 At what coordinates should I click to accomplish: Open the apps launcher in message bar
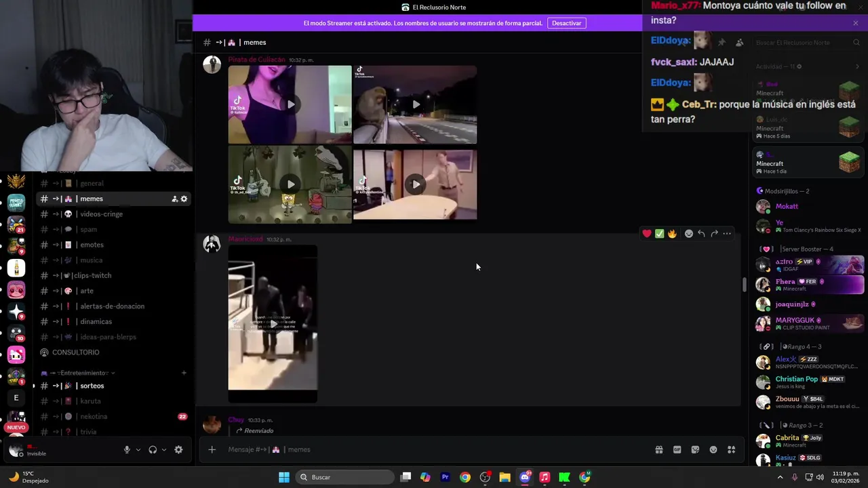tap(732, 449)
